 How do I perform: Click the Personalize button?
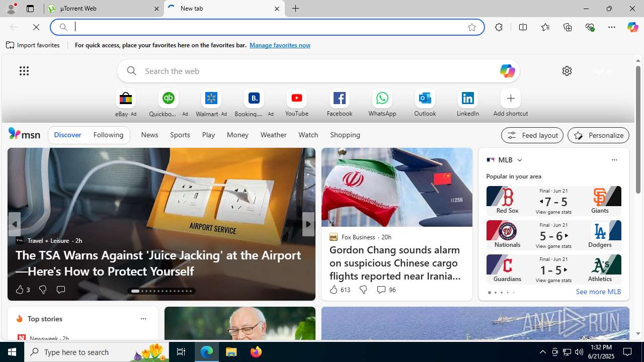pyautogui.click(x=598, y=135)
